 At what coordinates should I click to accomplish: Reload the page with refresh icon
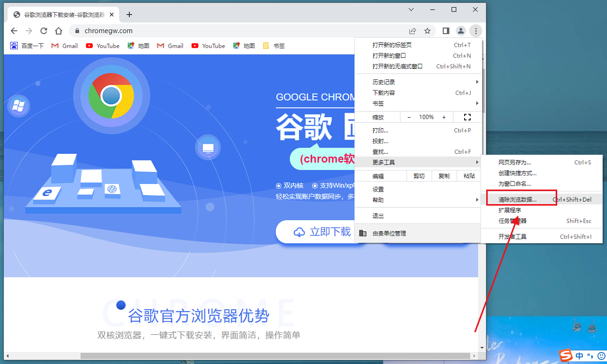(x=44, y=31)
